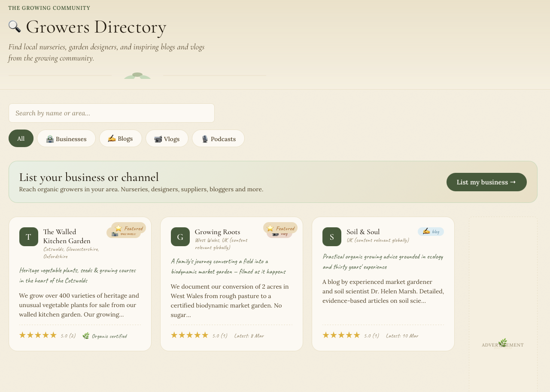Viewport: 550px width, 392px height.
Task: Click the search by name or area field
Action: point(112,113)
